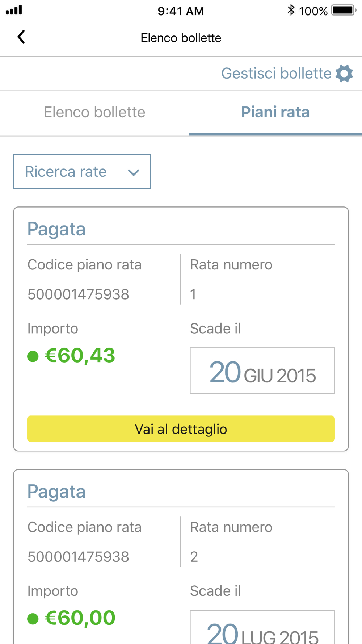Tap the €60,00 amount

tap(80, 618)
